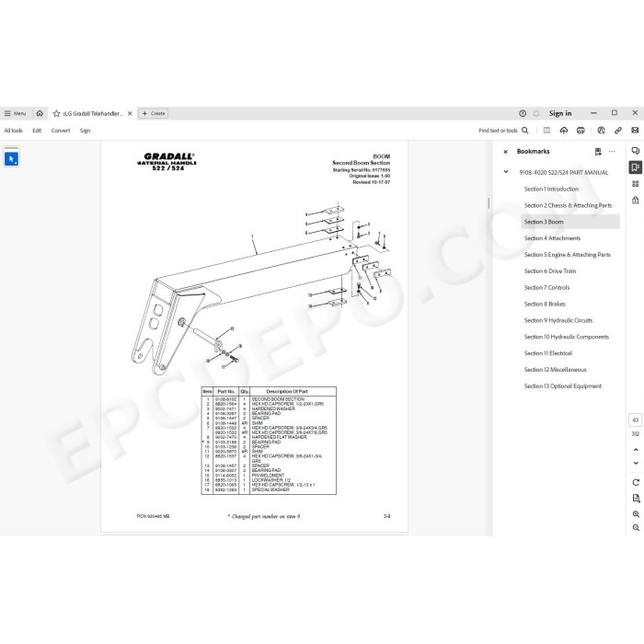Click Find text or tools search
This screenshot has width=644, height=644.
503,131
